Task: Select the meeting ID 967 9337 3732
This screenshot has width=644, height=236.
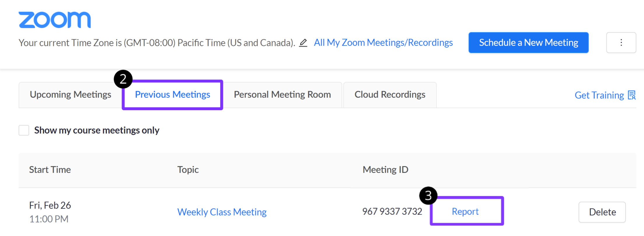Action: click(392, 212)
